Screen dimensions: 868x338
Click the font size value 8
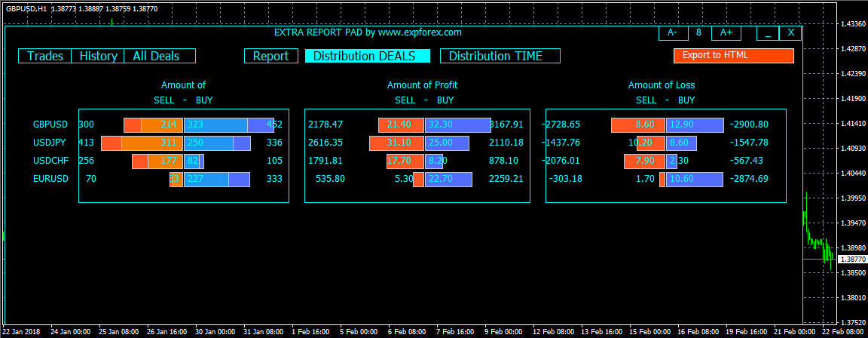point(698,32)
